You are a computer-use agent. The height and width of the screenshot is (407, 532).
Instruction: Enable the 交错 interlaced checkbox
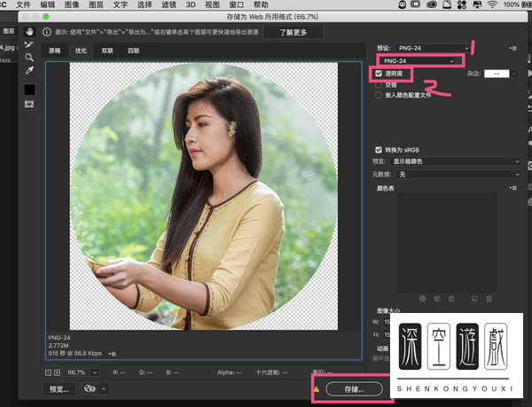[379, 84]
